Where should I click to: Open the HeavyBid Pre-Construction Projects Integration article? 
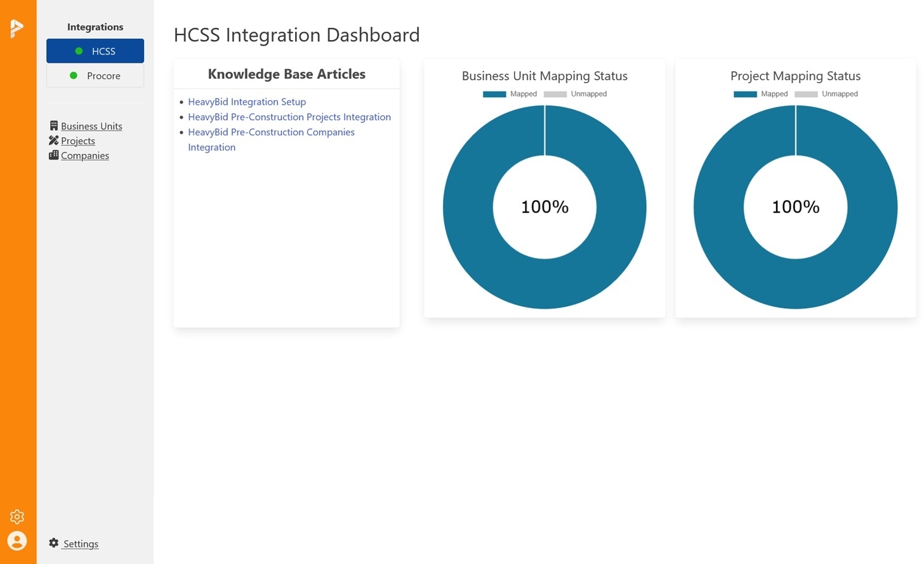[289, 117]
